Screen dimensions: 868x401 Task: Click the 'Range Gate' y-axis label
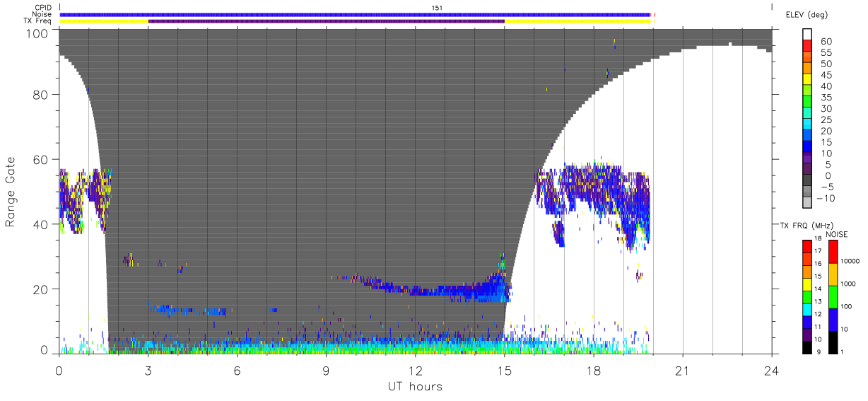(11, 191)
